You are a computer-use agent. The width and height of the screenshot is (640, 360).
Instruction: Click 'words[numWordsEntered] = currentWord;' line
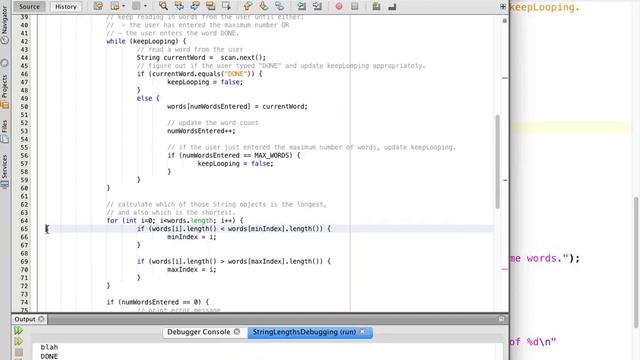237,107
